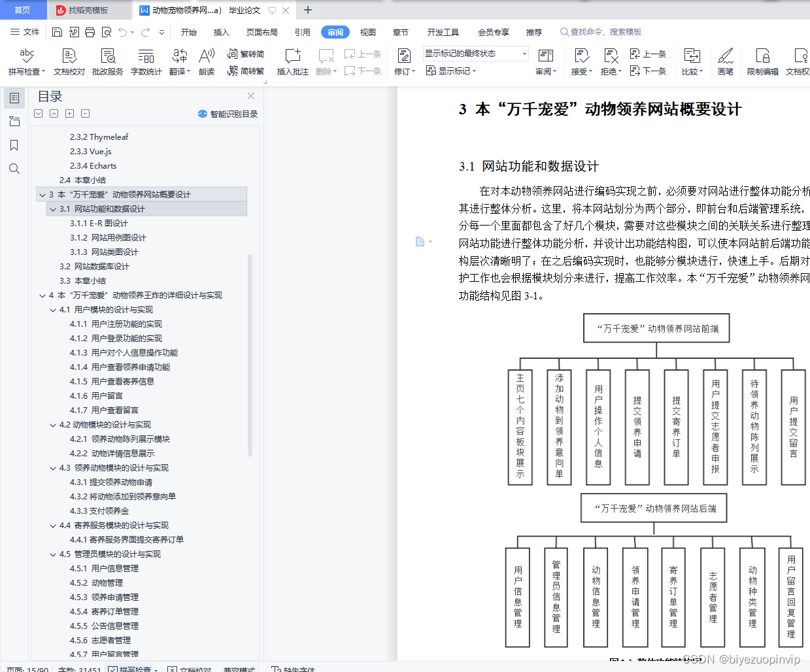Click 智能识别目录 smart TOC recognition

point(228,114)
